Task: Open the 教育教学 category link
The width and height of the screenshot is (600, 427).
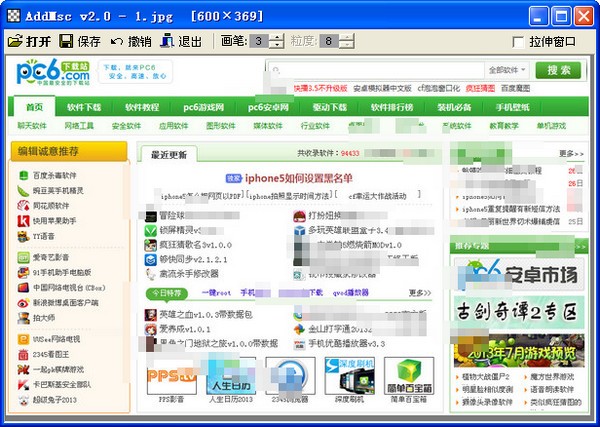Action: (504, 126)
